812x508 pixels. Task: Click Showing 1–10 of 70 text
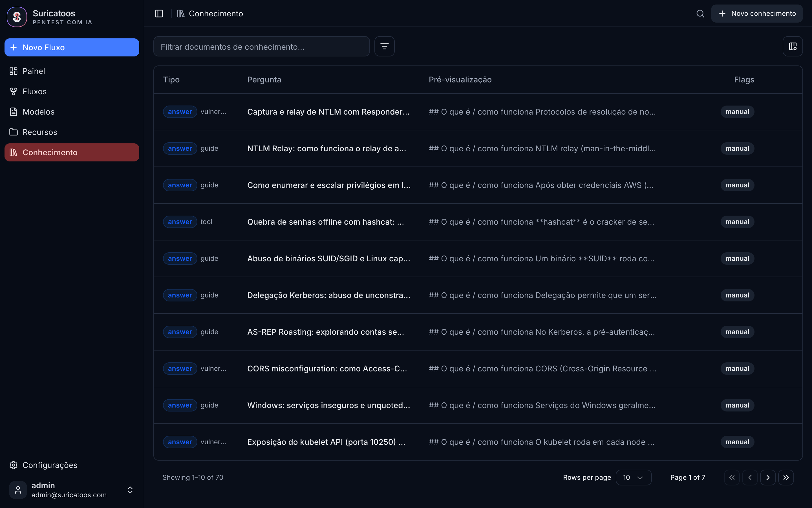pos(193,478)
